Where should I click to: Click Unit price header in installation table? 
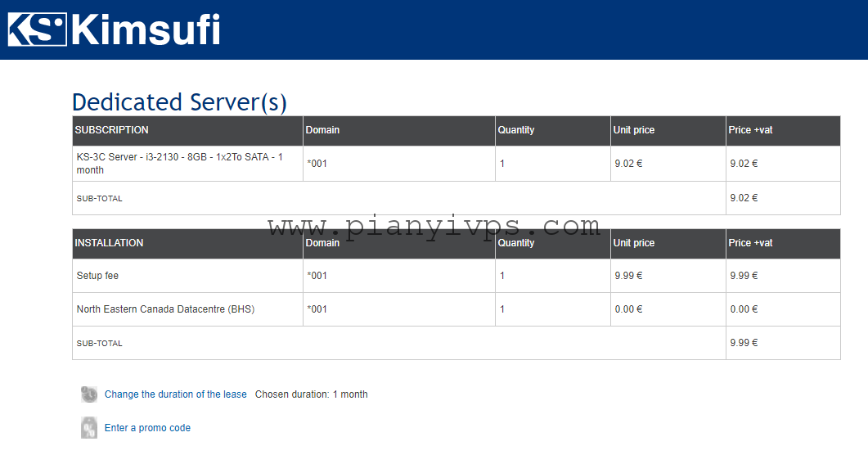coord(668,244)
